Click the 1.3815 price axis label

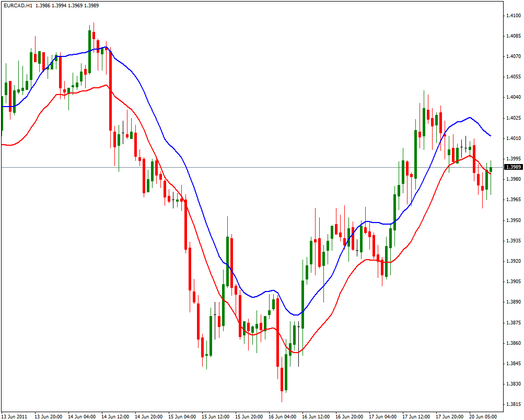click(514, 405)
